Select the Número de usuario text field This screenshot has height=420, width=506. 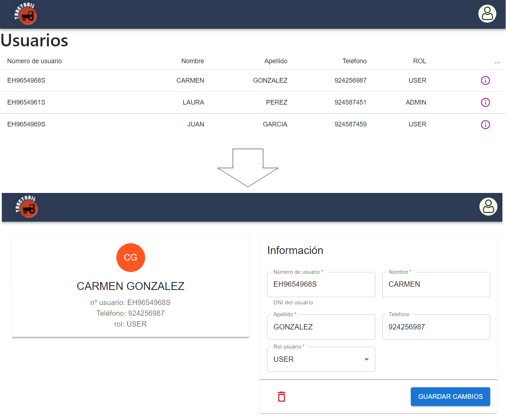pos(321,284)
